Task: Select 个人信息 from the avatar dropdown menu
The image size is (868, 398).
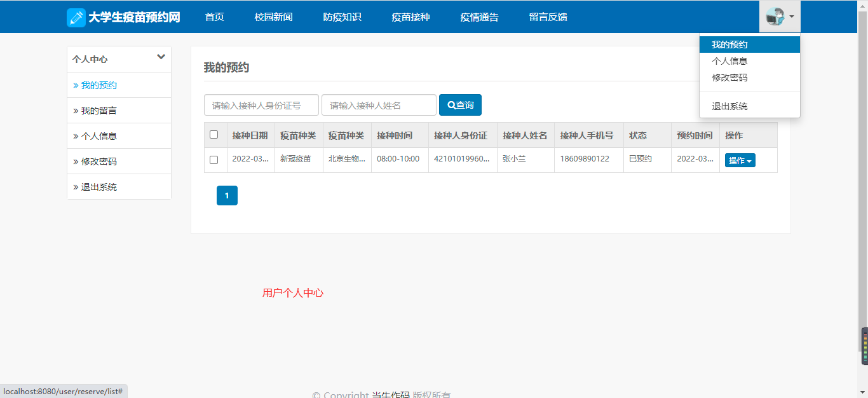Action: pyautogui.click(x=729, y=61)
